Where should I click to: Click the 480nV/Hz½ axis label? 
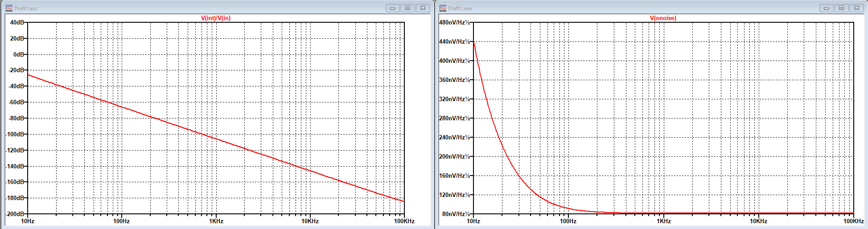(454, 22)
